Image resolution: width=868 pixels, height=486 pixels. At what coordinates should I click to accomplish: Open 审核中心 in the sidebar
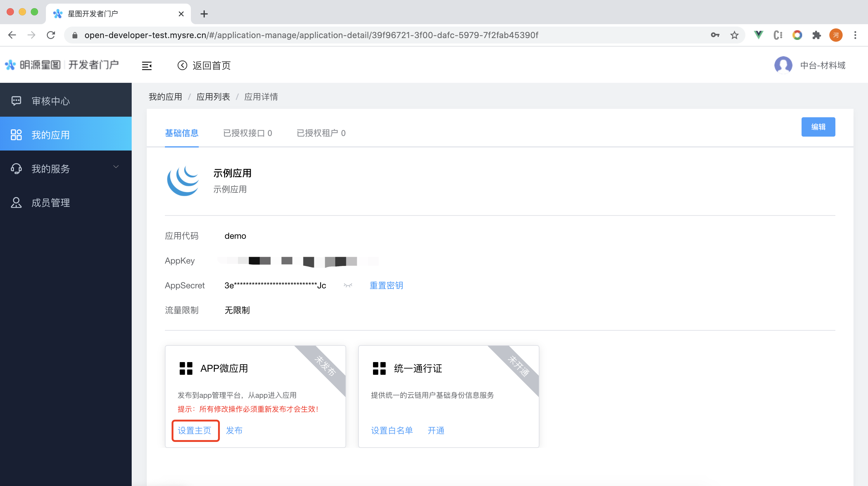click(50, 101)
